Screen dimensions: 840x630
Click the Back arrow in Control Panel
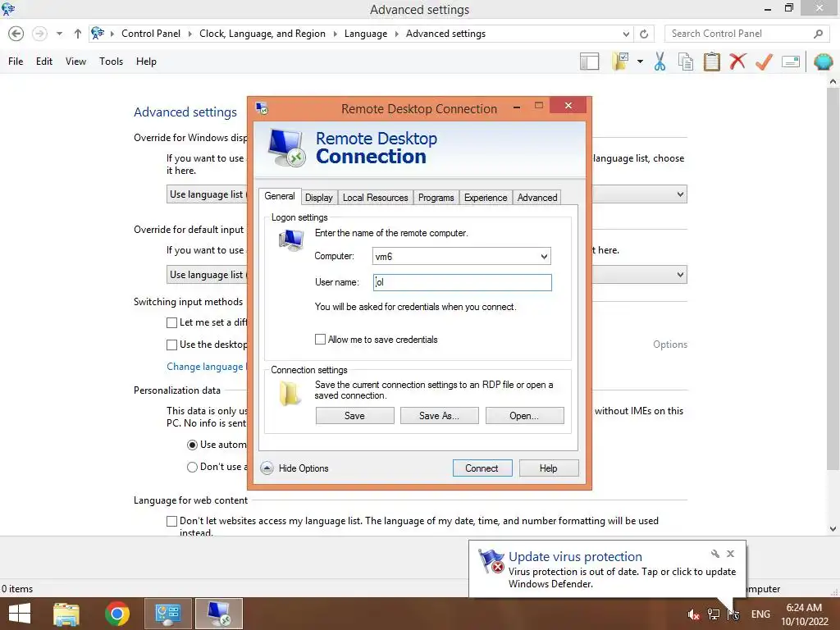pyautogui.click(x=16, y=34)
